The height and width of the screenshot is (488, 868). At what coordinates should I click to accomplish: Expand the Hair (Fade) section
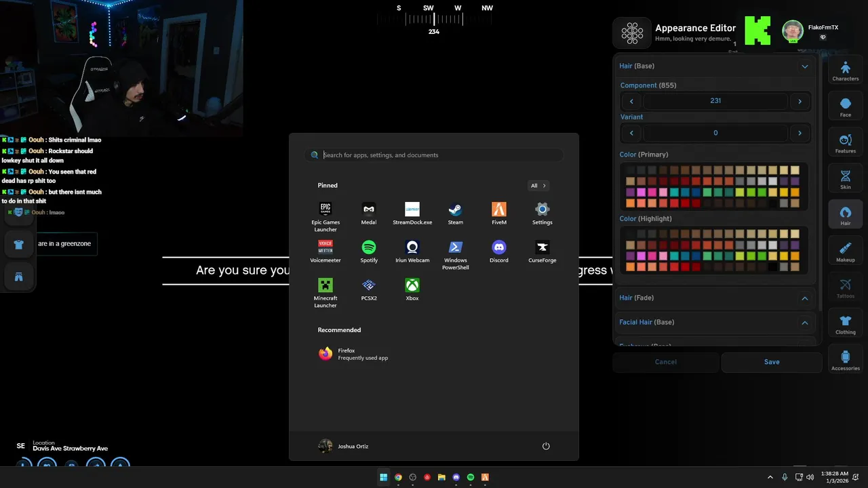coord(805,298)
